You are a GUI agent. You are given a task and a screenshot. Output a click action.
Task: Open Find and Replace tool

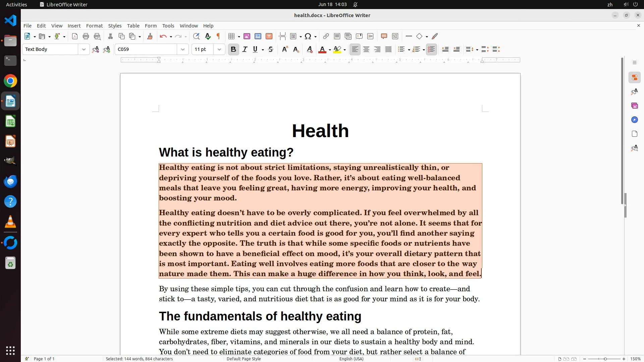[x=196, y=37]
